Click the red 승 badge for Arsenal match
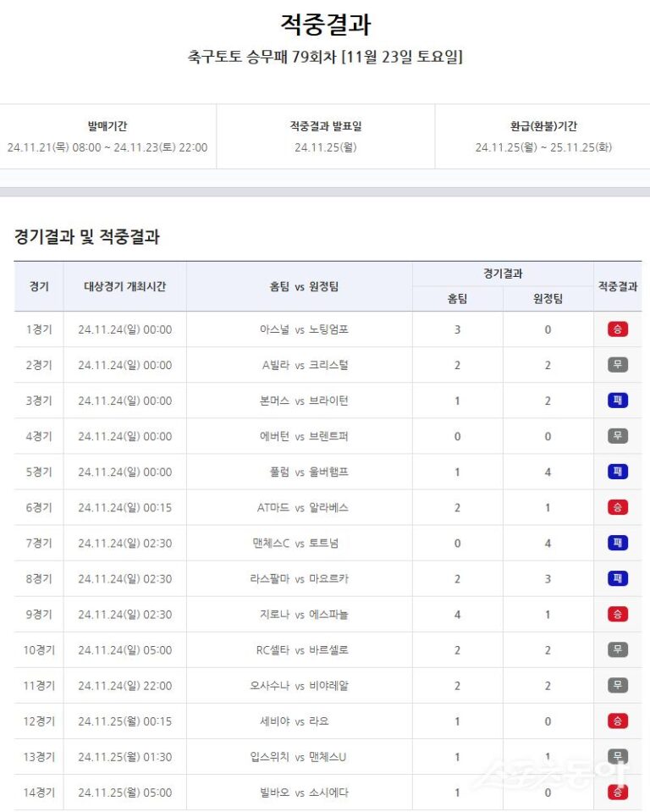Viewport: 650px width, 812px height. pyautogui.click(x=617, y=329)
